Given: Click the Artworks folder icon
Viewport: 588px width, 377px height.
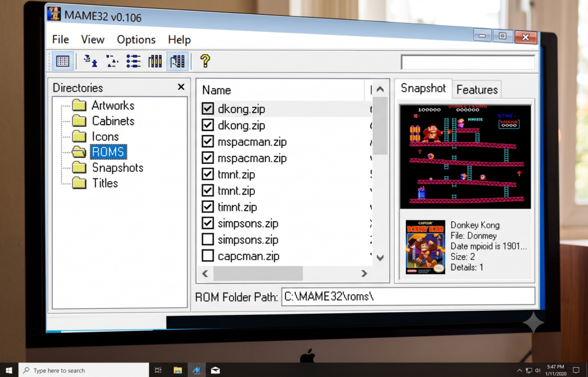Looking at the screenshot, I should point(79,105).
